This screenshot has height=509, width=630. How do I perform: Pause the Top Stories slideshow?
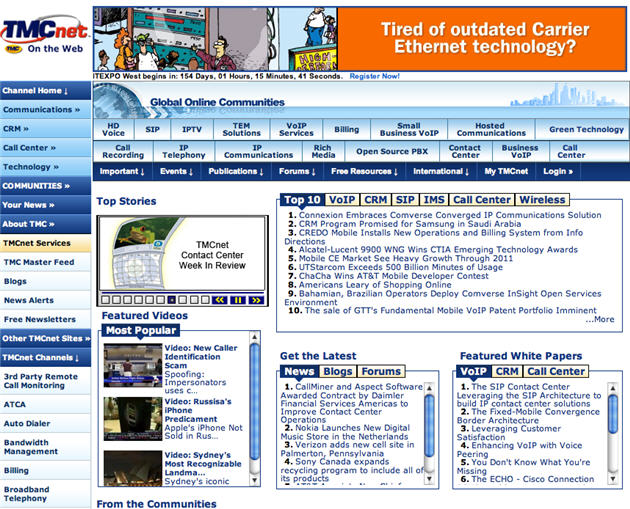(x=238, y=299)
